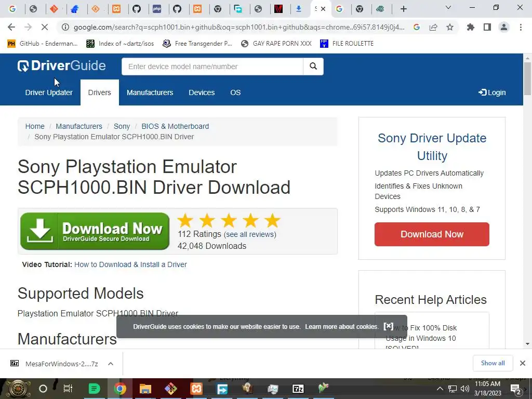Close the downloads bar
The image size is (532, 399).
click(x=523, y=363)
